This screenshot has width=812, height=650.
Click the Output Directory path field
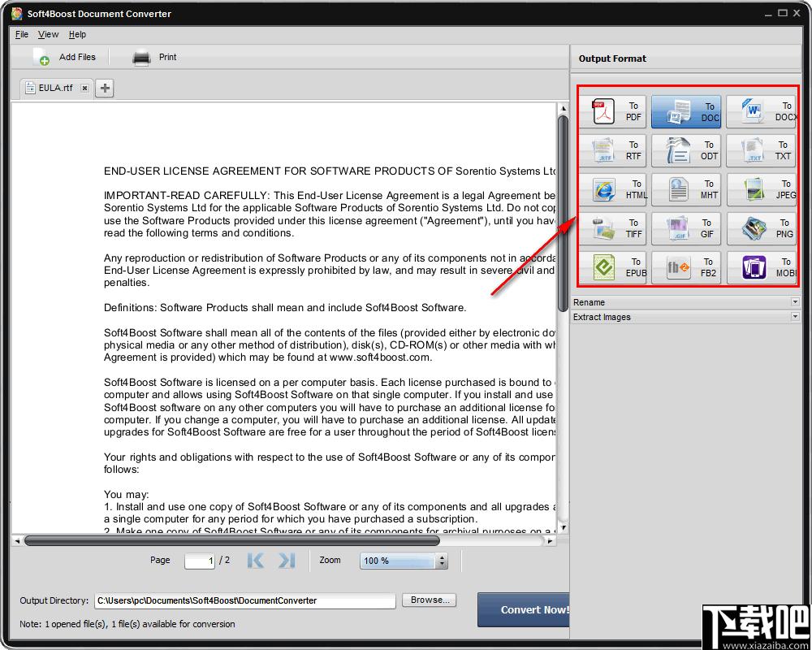coord(245,600)
